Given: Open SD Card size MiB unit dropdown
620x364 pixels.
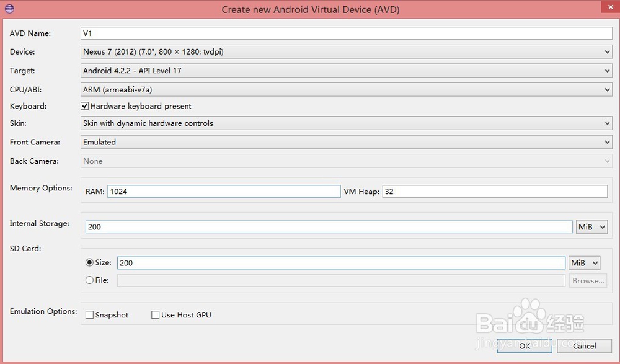Looking at the screenshot, I should click(585, 263).
